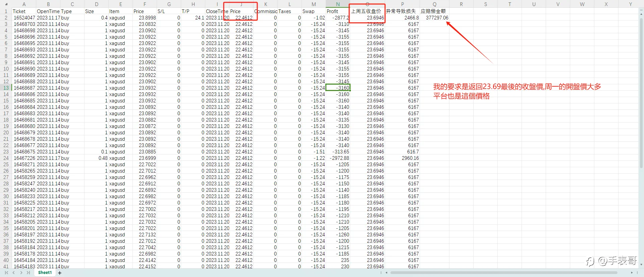The image size is (644, 277).
Task: Select T/P cell 24.1
Action: (x=193, y=17)
